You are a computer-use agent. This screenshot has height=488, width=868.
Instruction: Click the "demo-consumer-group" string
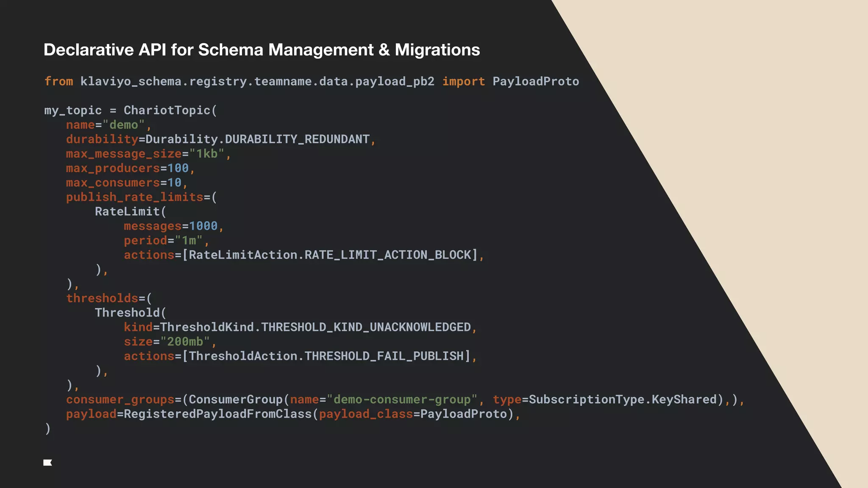tap(402, 399)
